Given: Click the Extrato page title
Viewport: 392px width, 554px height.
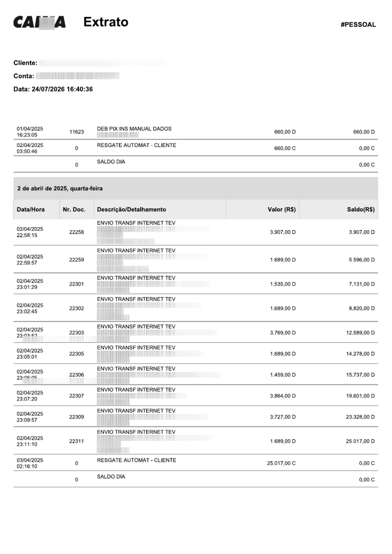Looking at the screenshot, I should point(106,22).
